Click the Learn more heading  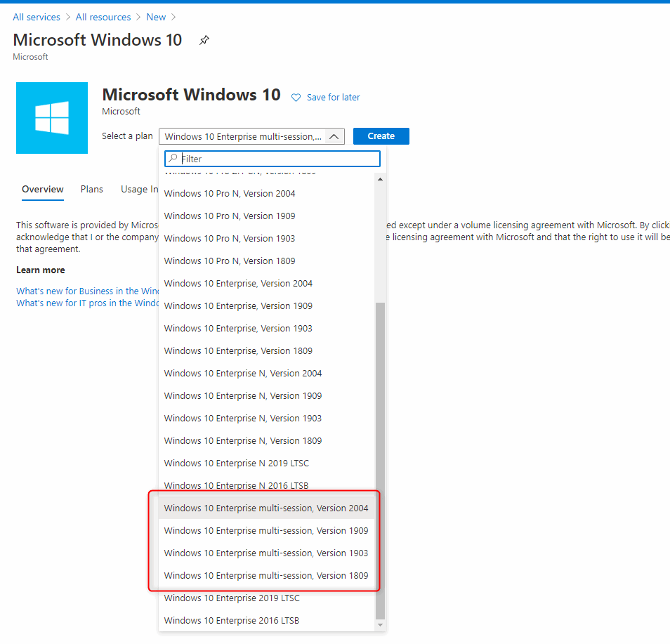click(x=41, y=270)
